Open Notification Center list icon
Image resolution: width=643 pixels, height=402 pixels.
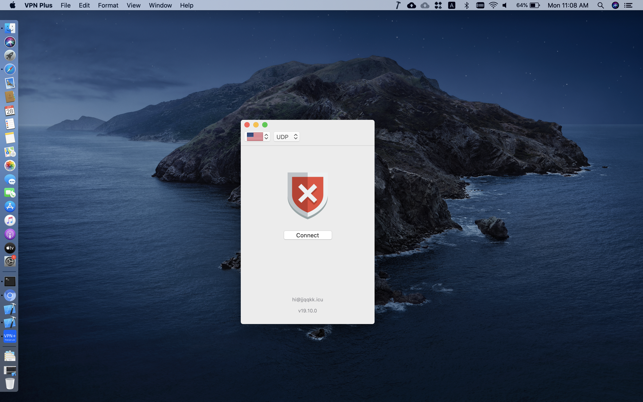(628, 5)
